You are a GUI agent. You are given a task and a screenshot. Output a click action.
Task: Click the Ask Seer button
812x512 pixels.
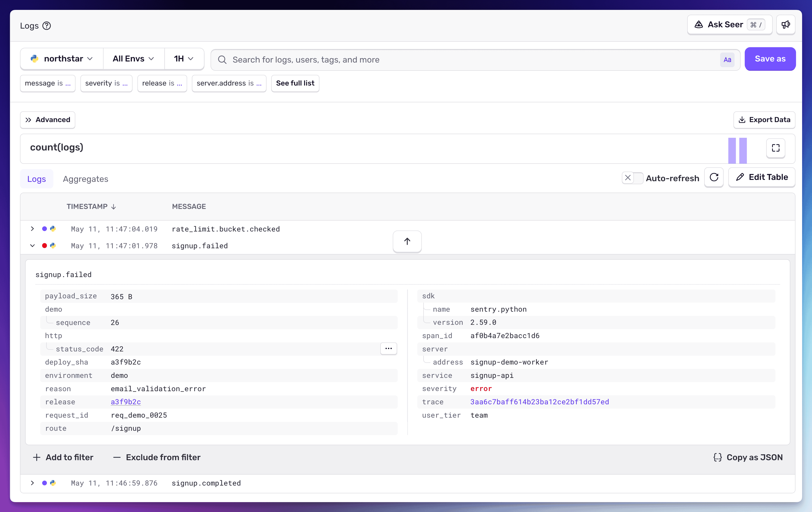729,25
